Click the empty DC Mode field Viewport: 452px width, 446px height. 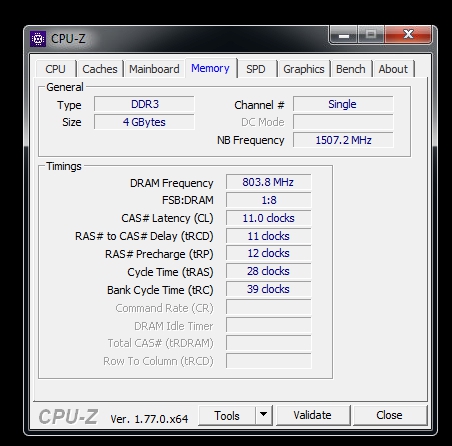click(x=343, y=122)
